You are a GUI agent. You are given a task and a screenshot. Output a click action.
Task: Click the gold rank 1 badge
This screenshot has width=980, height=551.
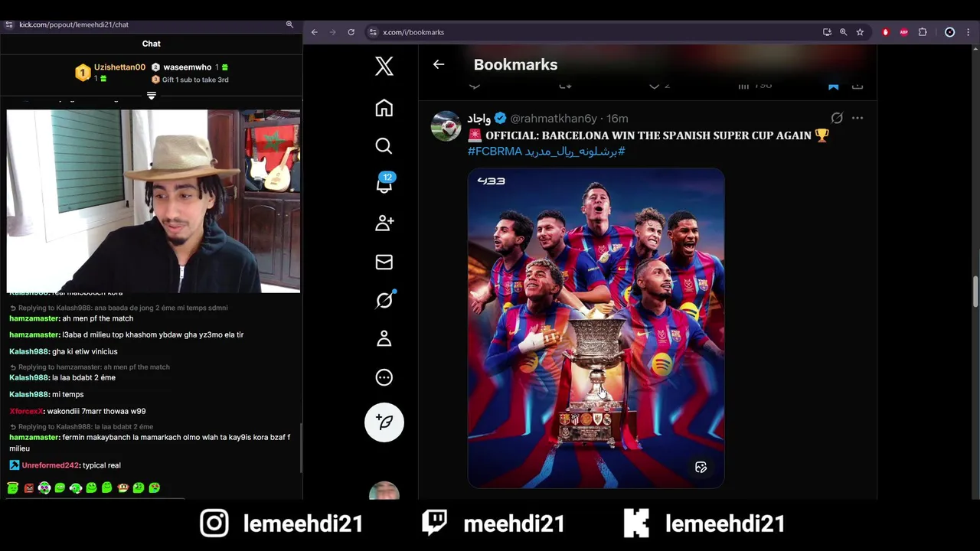click(x=83, y=73)
